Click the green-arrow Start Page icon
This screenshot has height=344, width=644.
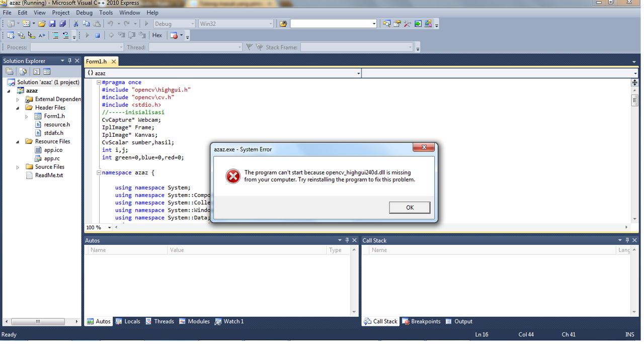coord(418,24)
